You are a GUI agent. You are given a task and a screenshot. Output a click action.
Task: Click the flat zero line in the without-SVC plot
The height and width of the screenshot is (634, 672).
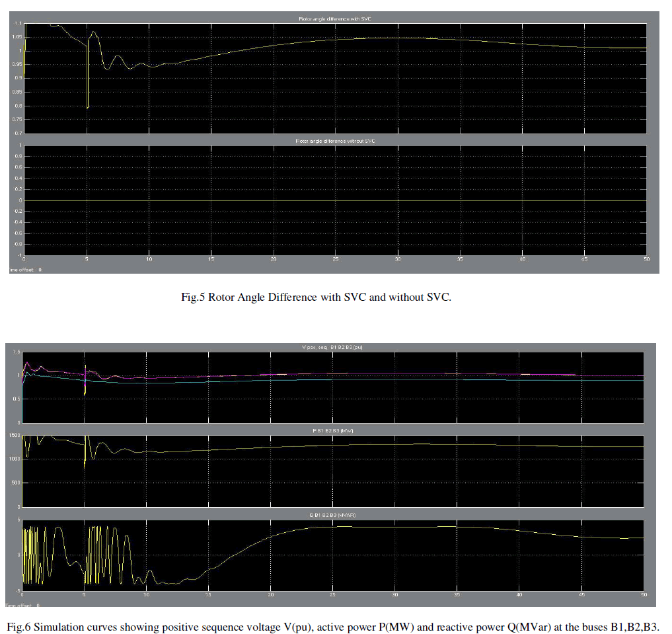tap(330, 200)
